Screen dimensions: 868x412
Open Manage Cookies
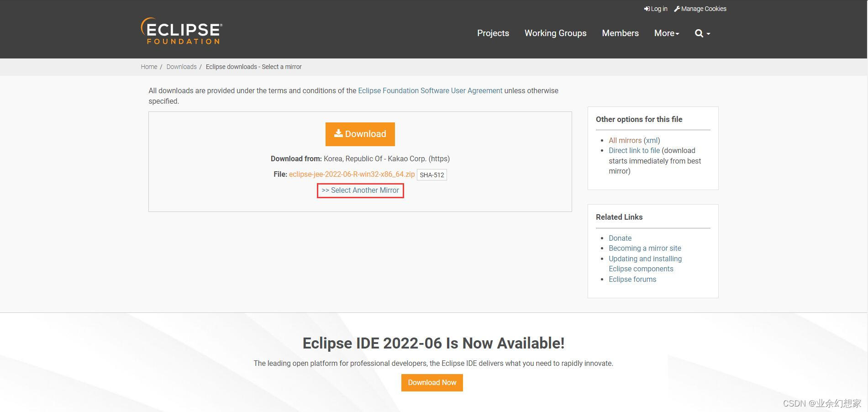point(700,9)
